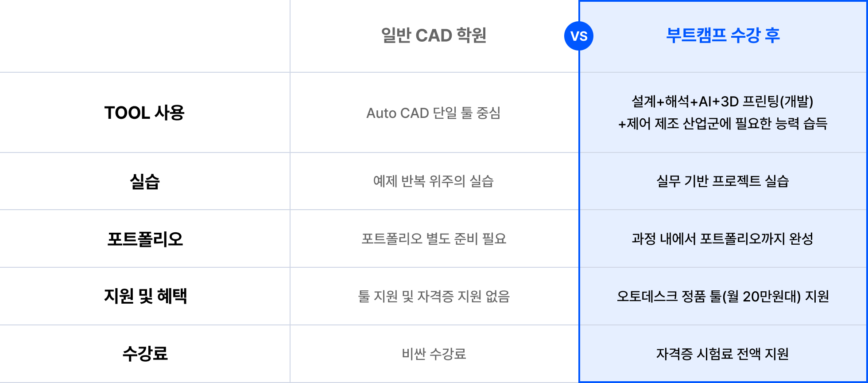The width and height of the screenshot is (868, 383).
Task: Click the '일반 CAD 학원' column header
Action: pyautogui.click(x=434, y=35)
